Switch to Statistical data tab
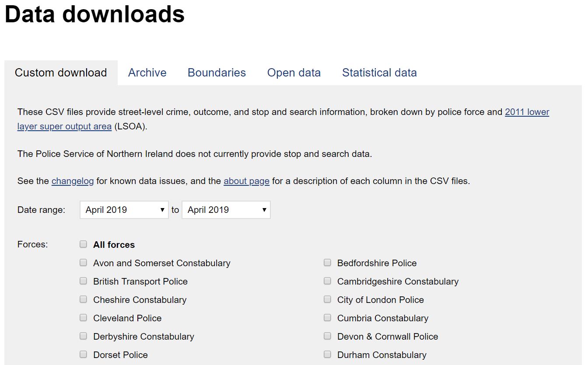 point(379,73)
